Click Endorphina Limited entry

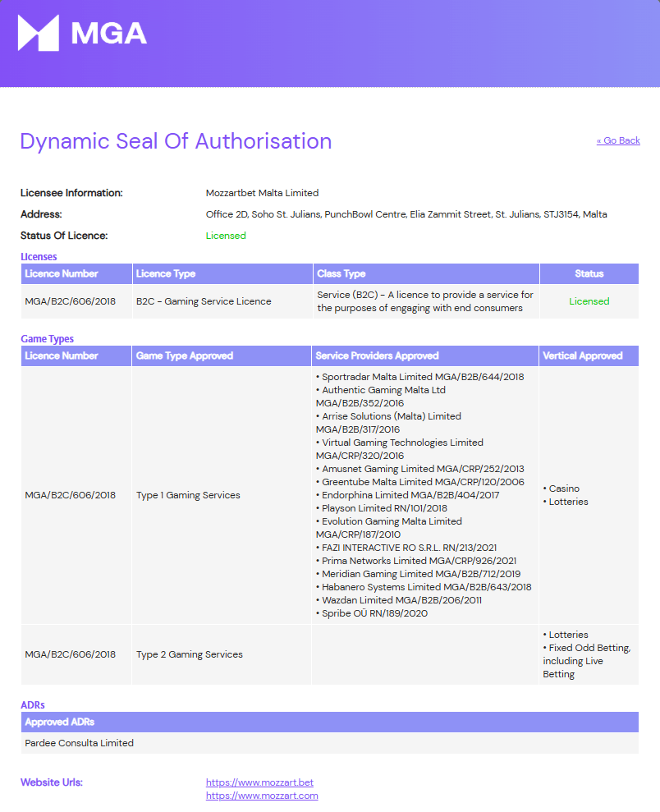coord(407,495)
